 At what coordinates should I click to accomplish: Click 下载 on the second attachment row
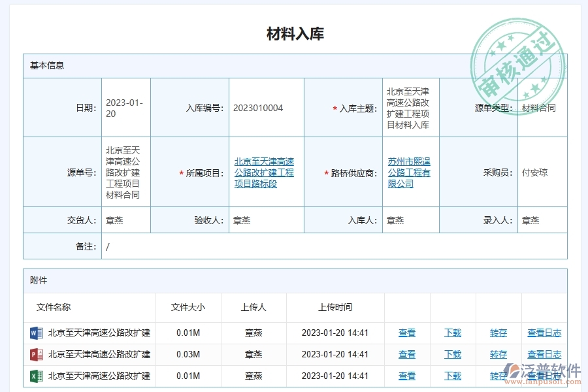[x=453, y=354]
